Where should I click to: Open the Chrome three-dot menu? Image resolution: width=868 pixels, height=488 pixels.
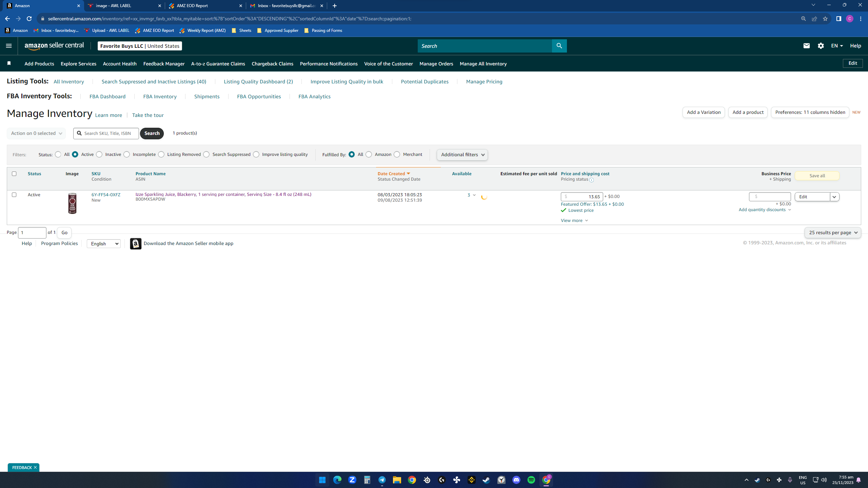(861, 19)
